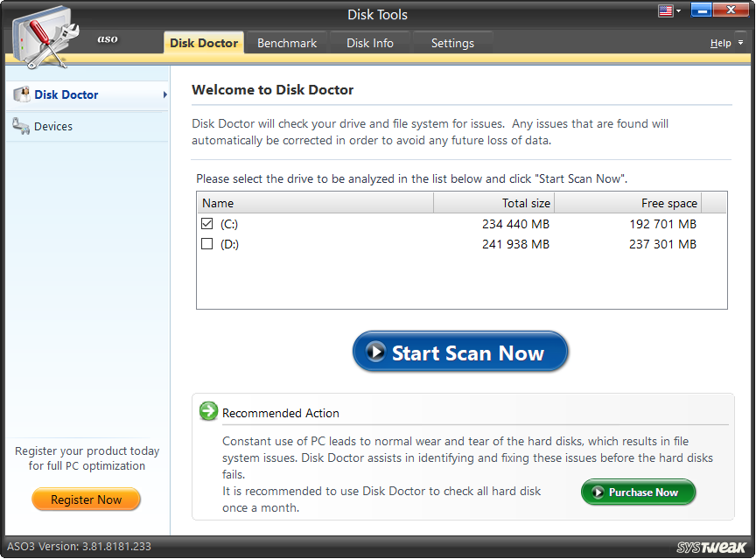This screenshot has height=559, width=756.
Task: Uncheck the (C:) drive checkbox
Action: click(x=206, y=223)
